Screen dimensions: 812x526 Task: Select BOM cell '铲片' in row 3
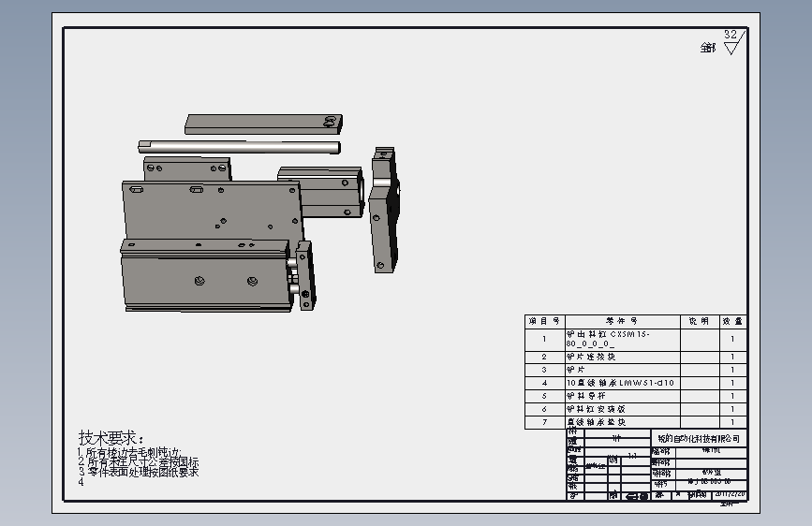pos(623,371)
